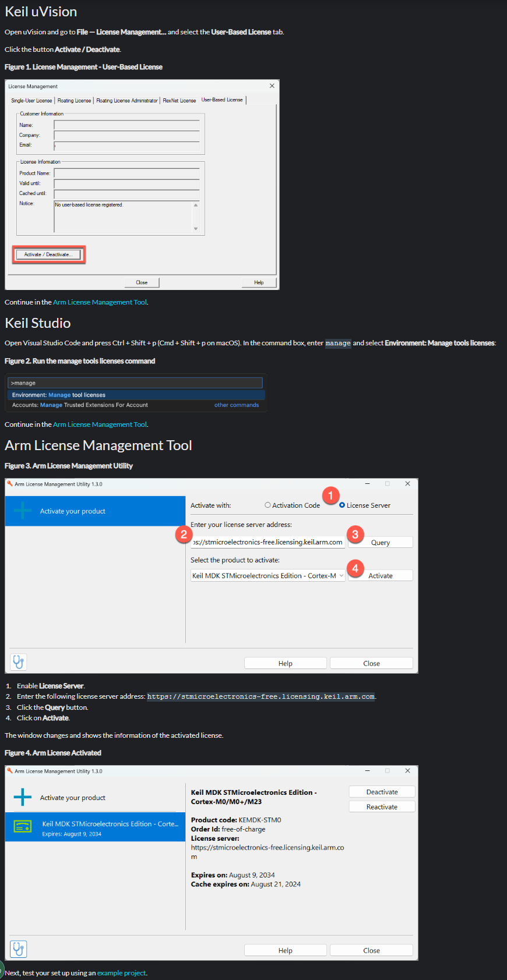Minimize the Figure 4 License Activated window
Image resolution: width=507 pixels, height=980 pixels.
pos(368,770)
